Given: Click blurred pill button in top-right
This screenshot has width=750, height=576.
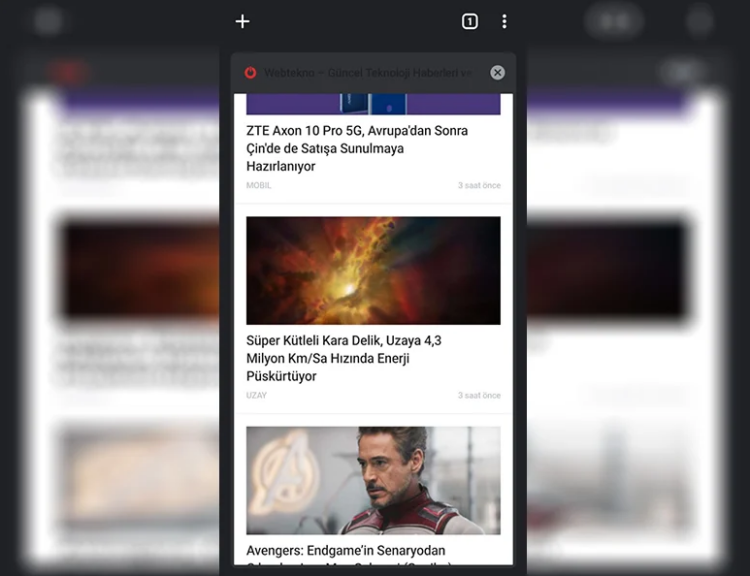Looking at the screenshot, I should [x=613, y=21].
